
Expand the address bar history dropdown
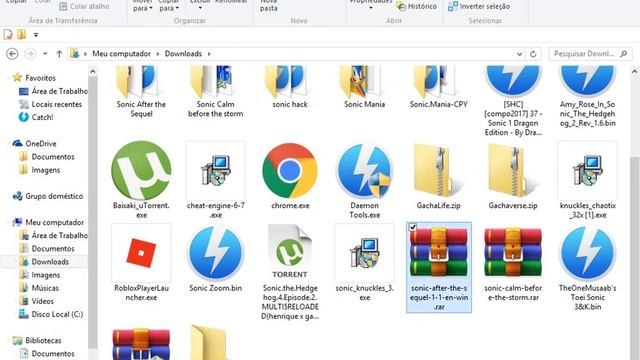tap(519, 54)
